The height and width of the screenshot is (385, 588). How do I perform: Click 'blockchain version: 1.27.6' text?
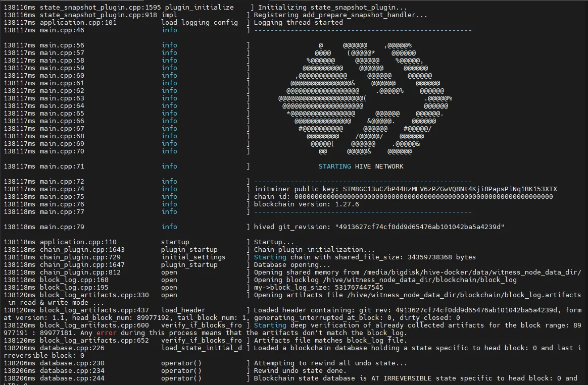[x=306, y=204]
